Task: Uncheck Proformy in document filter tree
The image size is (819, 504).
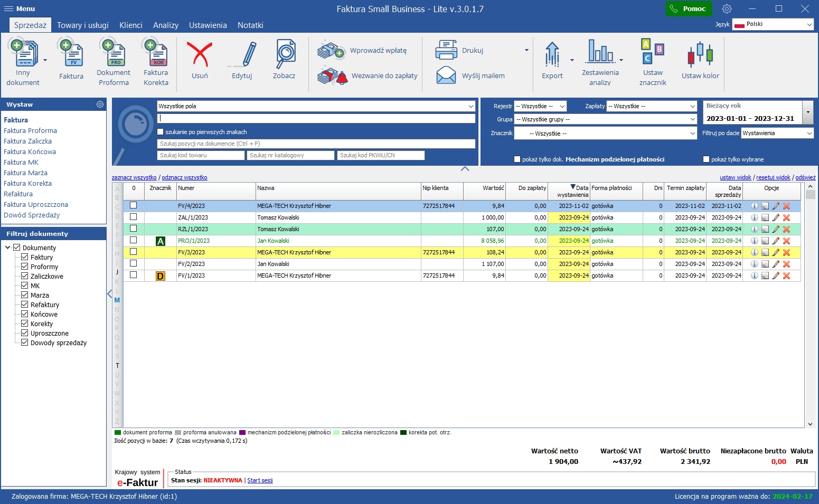Action: (x=25, y=267)
